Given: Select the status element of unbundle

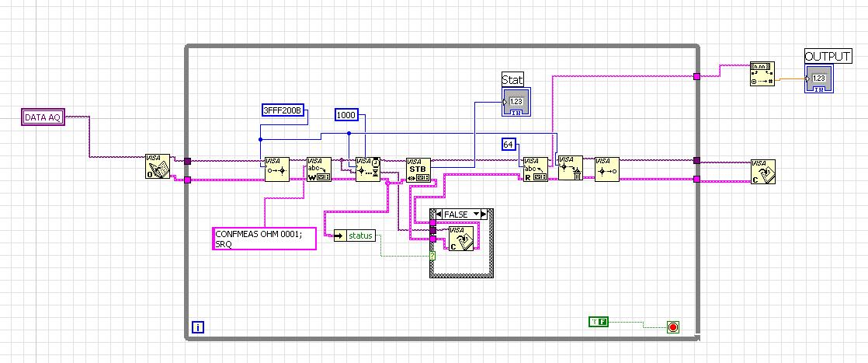Looking at the screenshot, I should click(360, 236).
